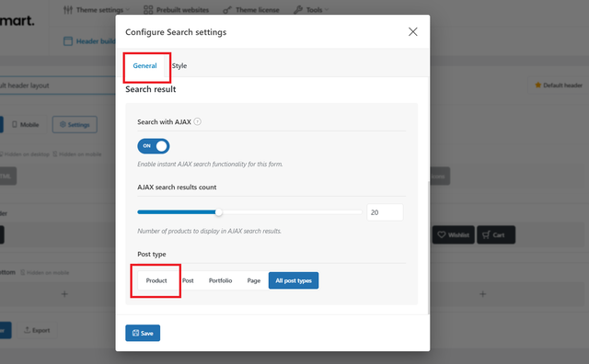The image size is (589, 364).
Task: Click the shopping cart icon
Action: pos(487,235)
